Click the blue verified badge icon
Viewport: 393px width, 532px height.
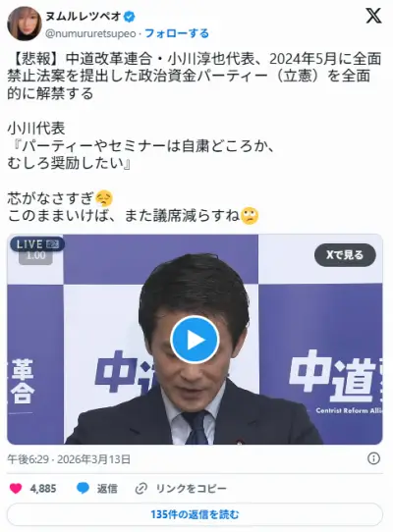129,16
